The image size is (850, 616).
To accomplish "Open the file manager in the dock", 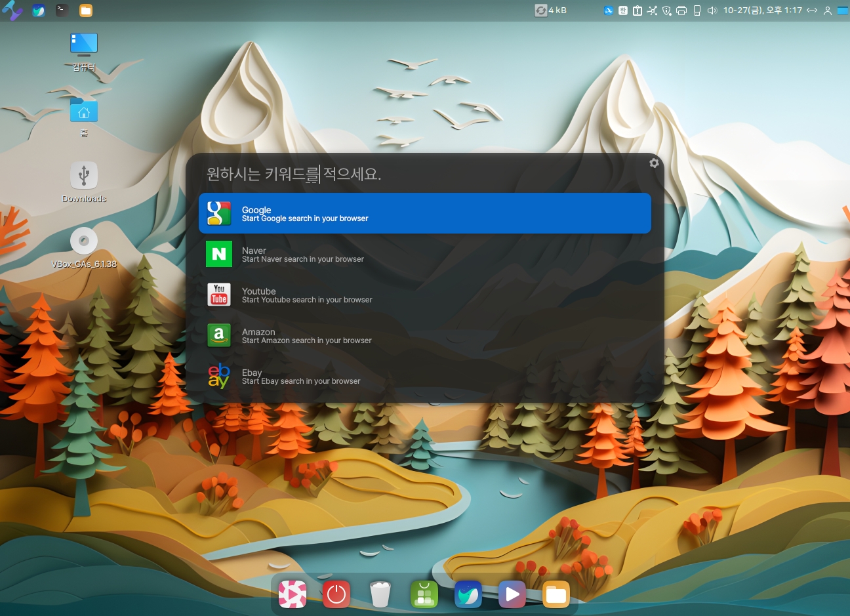I will (556, 595).
